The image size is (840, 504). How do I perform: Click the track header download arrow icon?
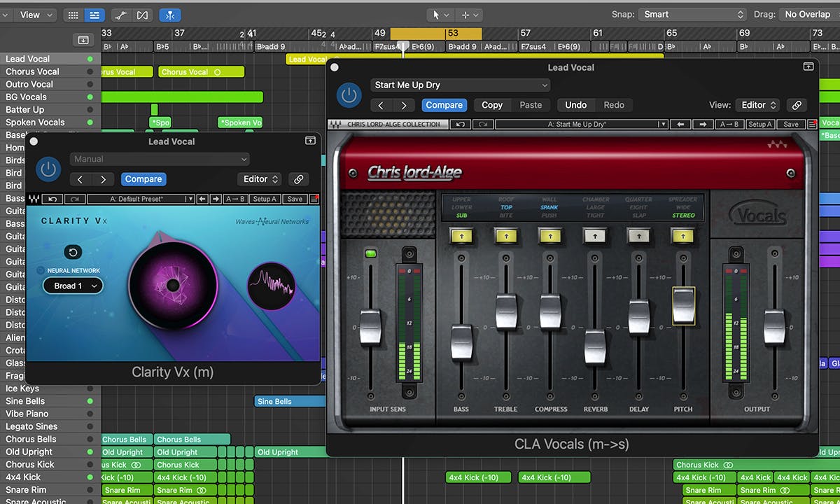[83, 40]
